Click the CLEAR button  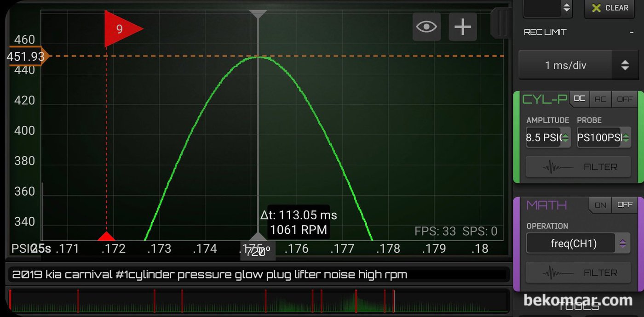coord(611,8)
